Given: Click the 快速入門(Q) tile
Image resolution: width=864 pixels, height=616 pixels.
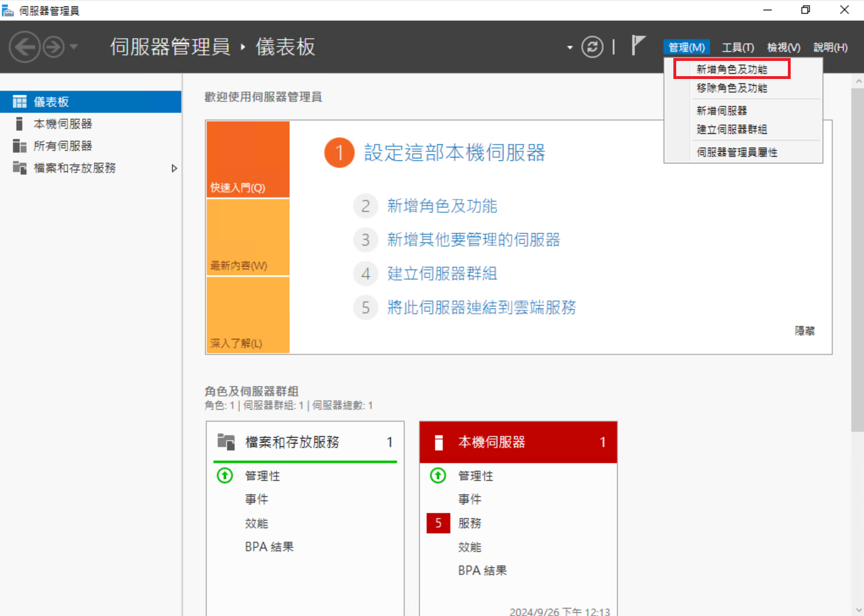Looking at the screenshot, I should 248,159.
